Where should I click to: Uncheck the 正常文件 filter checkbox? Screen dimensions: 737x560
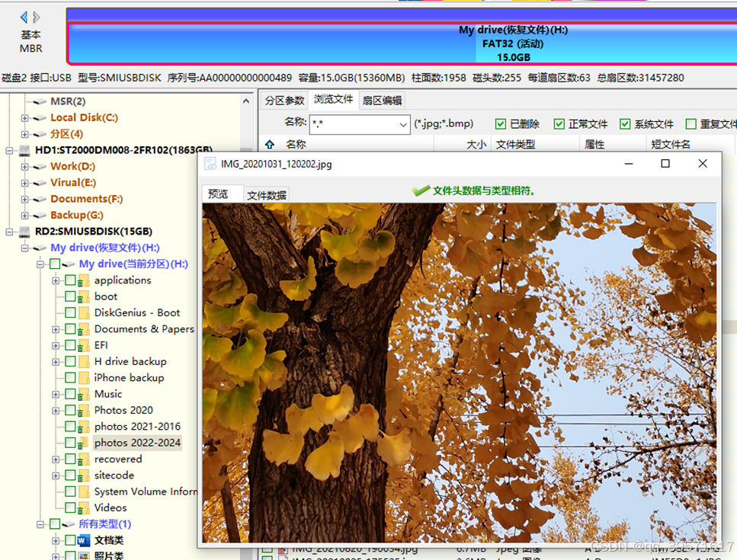(x=559, y=124)
